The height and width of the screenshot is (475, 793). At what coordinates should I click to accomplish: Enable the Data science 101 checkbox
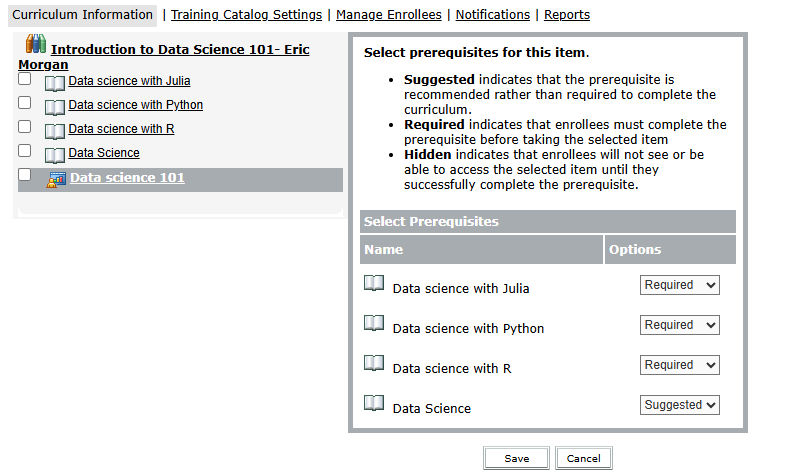(x=25, y=175)
